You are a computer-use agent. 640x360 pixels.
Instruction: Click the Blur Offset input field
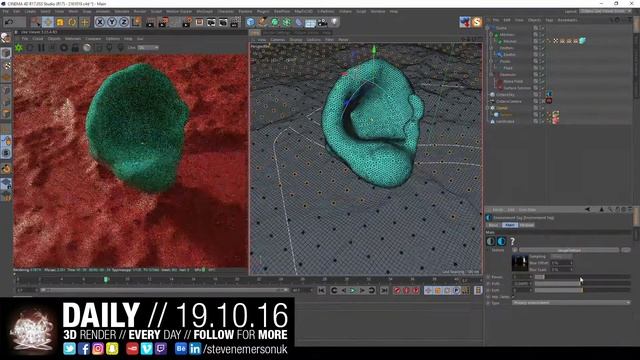click(562, 263)
